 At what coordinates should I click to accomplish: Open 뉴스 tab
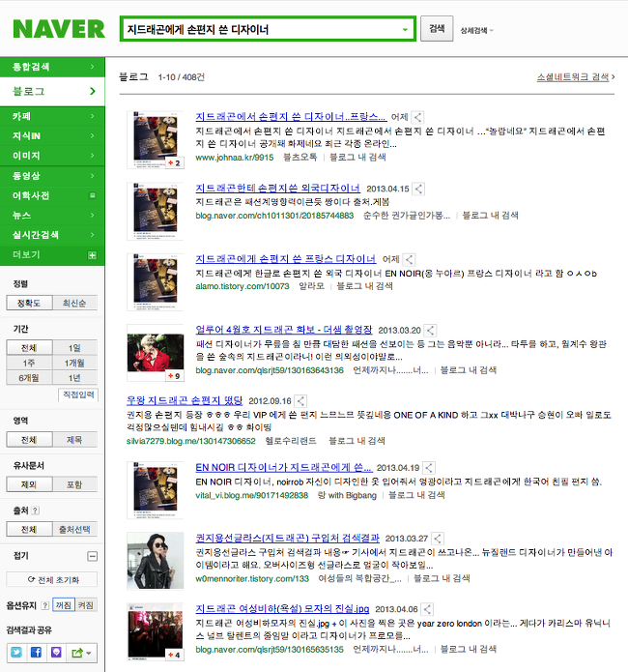tap(52, 216)
